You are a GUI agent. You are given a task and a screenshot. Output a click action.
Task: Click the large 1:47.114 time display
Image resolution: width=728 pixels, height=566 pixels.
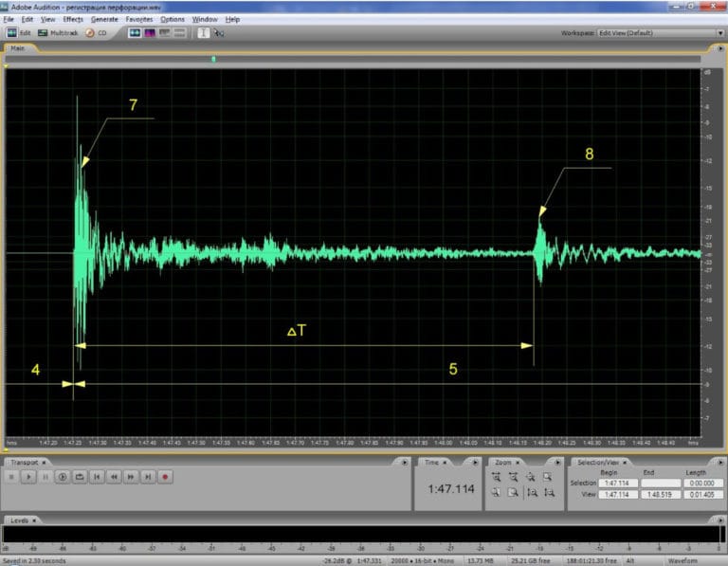click(x=451, y=489)
